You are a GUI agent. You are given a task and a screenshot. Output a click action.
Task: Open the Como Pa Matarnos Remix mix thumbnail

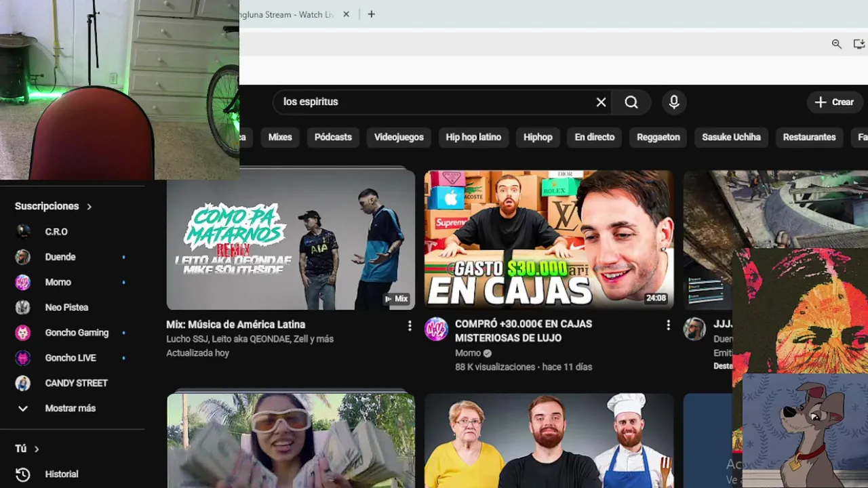click(x=291, y=240)
